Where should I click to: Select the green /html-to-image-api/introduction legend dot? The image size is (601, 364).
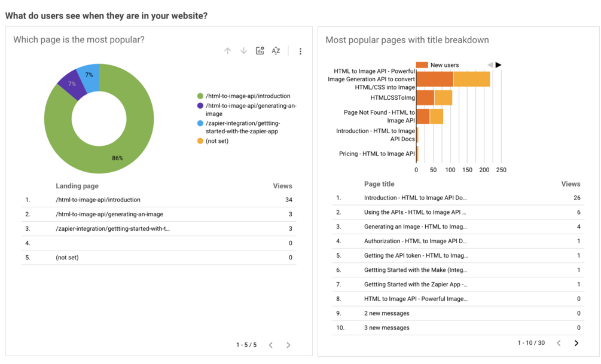tap(200, 96)
